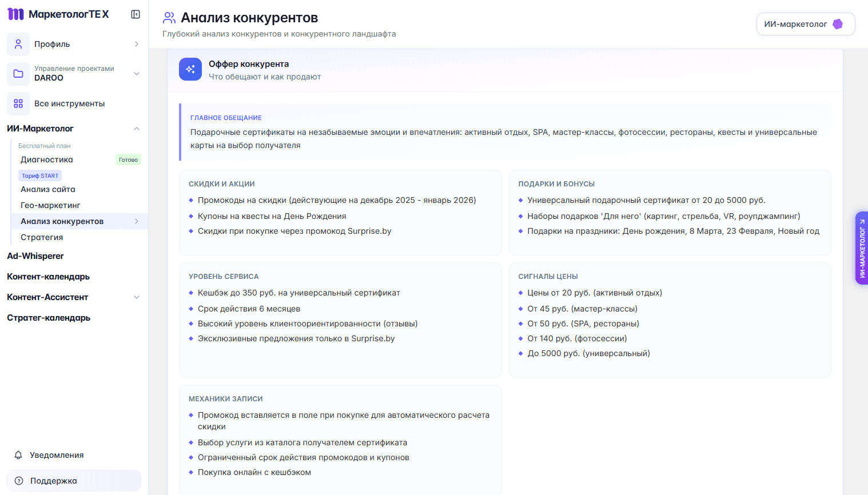Collapse the ИИ-Маркетолог section chevron
868x495 pixels.
pyautogui.click(x=136, y=129)
